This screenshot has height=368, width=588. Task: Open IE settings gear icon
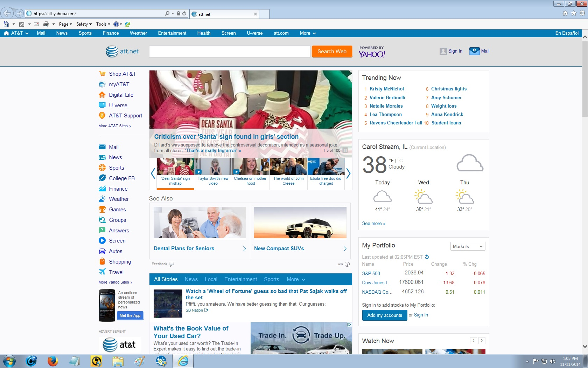point(582,13)
